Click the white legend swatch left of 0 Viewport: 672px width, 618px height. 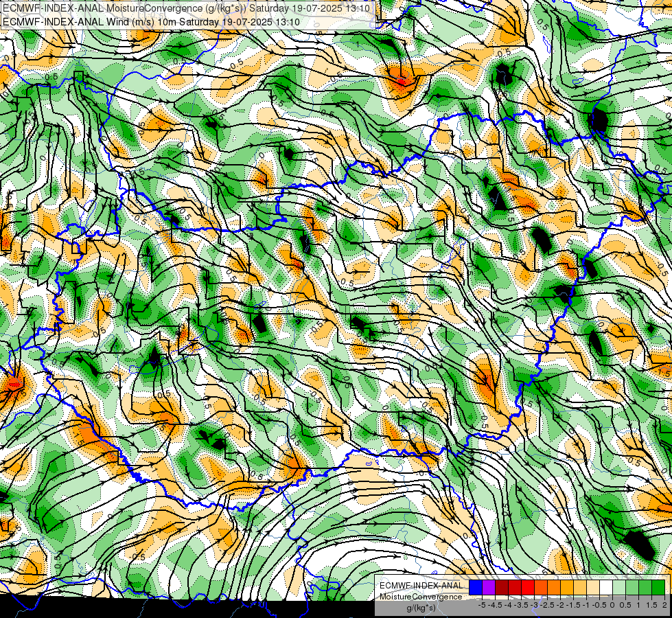click(x=606, y=587)
